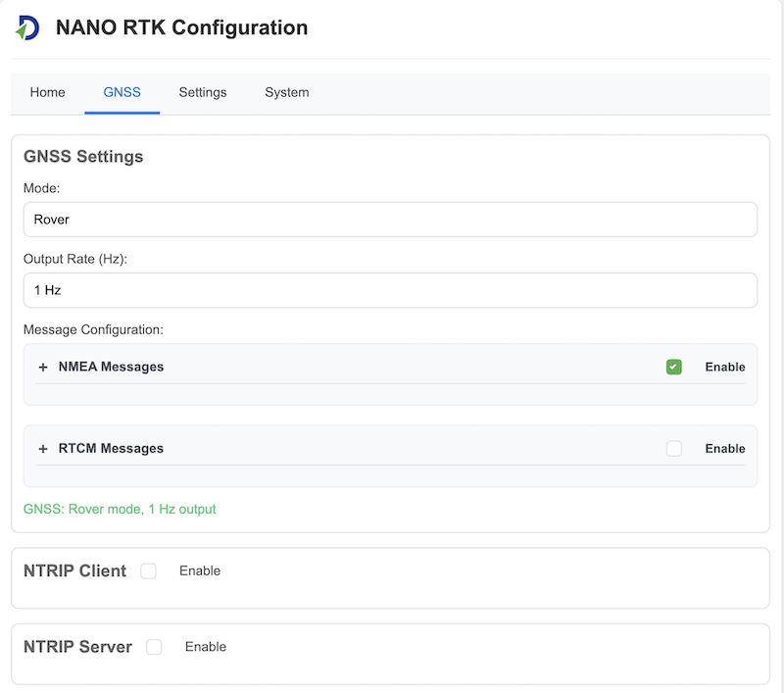Click the NMEA Messages section title
This screenshot has width=784, height=693.
[x=111, y=367]
